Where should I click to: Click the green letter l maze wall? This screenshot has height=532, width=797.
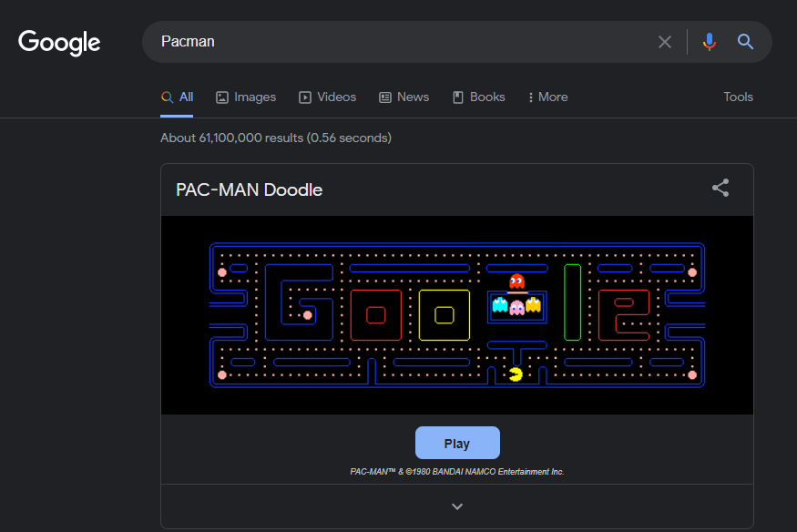(572, 302)
